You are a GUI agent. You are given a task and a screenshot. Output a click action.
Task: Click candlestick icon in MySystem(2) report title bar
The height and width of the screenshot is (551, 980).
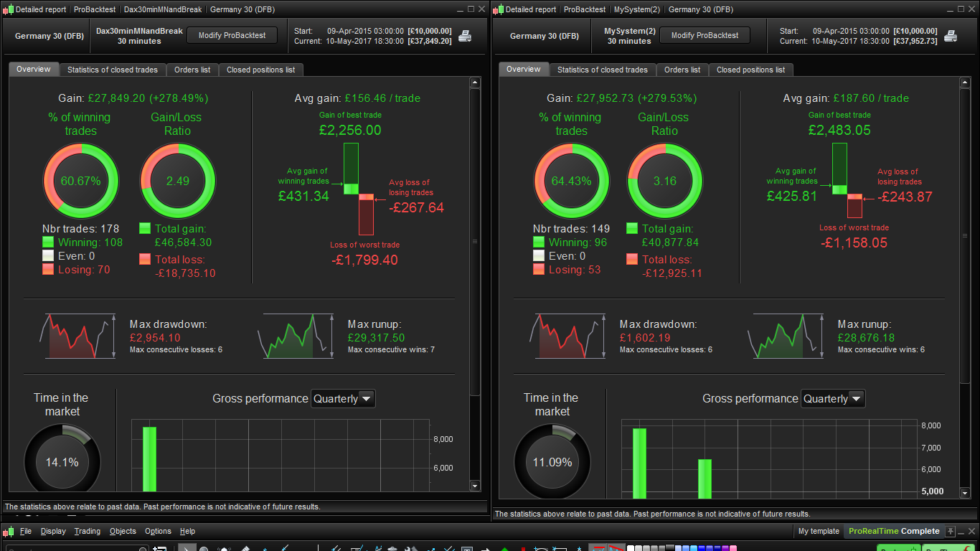(x=499, y=9)
